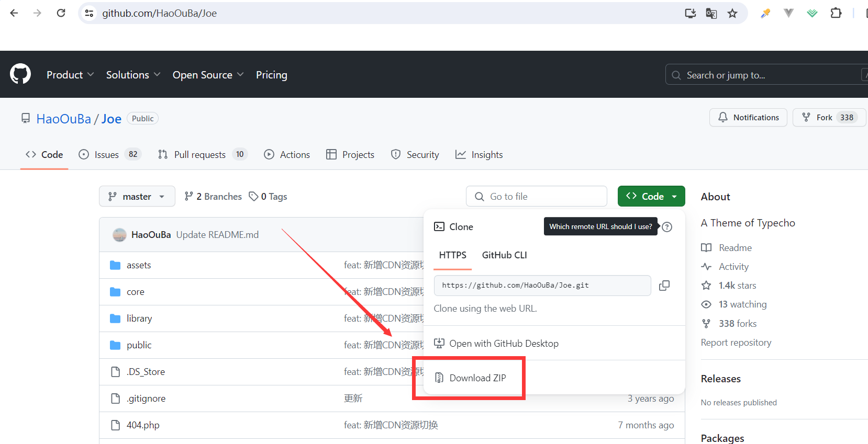Open the .gitignore file

(x=146, y=399)
